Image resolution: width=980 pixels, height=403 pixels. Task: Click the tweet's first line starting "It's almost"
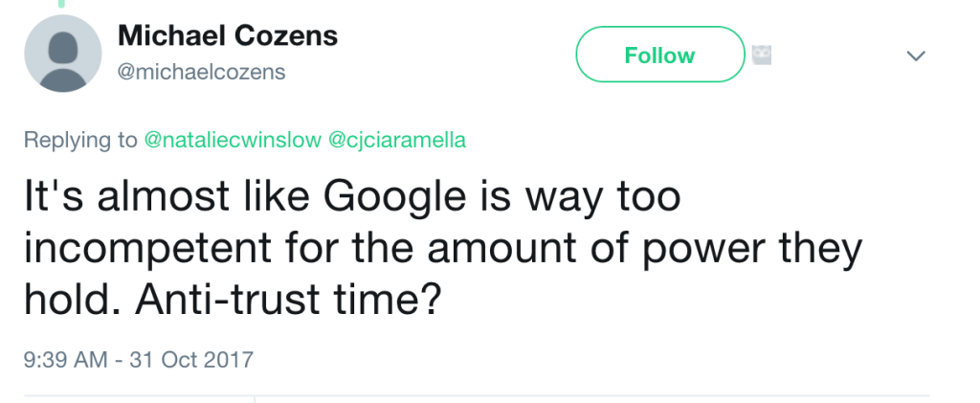352,197
